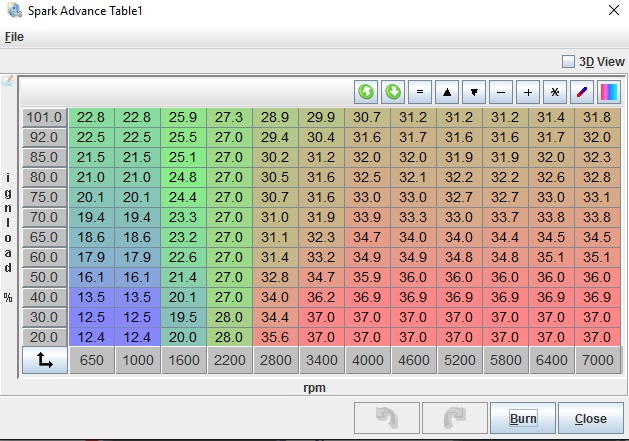
Task: Select the 101.0 load row header
Action: [x=45, y=117]
